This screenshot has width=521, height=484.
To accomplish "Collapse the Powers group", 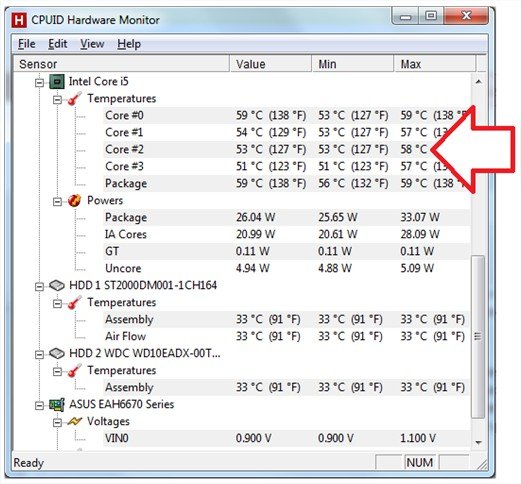I will 57,201.
